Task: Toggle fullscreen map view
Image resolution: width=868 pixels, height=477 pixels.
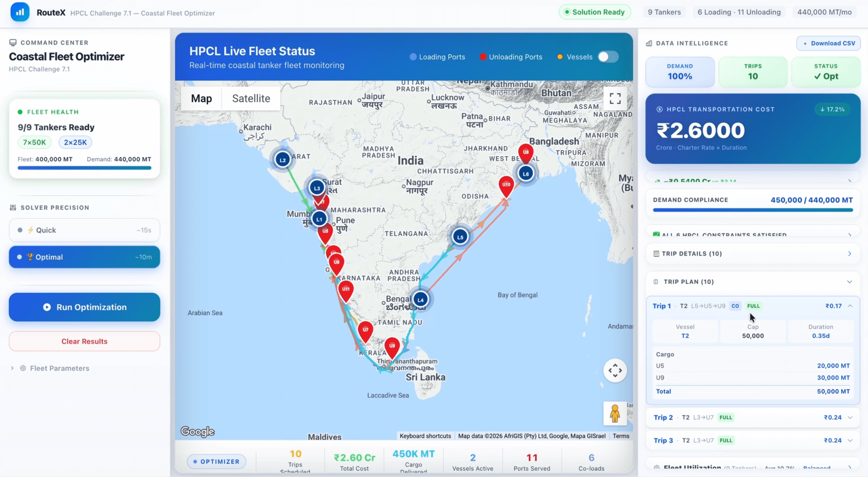Action: 615,98
